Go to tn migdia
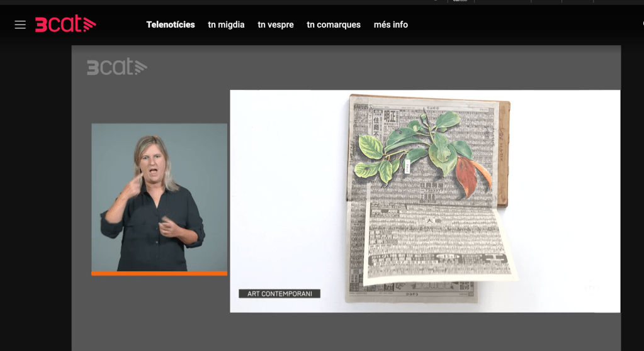The height and width of the screenshot is (351, 644). (x=226, y=25)
